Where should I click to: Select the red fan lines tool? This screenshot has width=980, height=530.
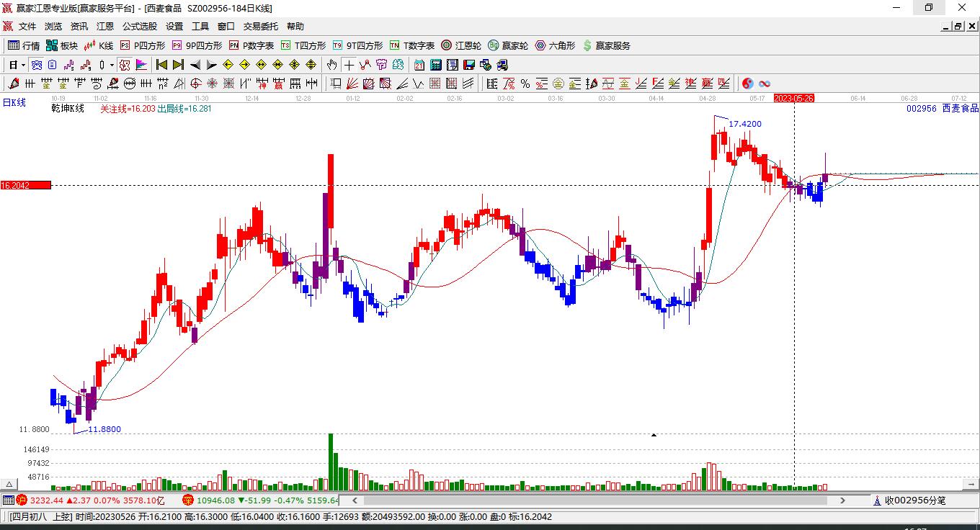(x=351, y=84)
